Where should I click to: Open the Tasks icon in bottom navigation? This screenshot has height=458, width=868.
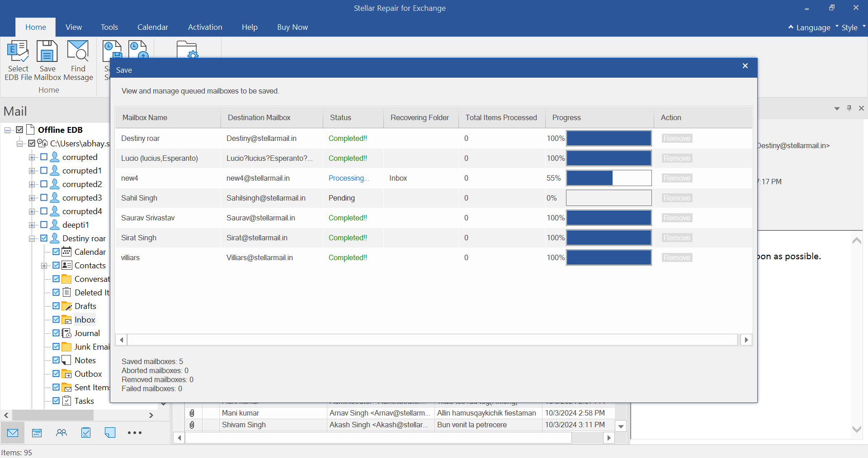[86, 433]
